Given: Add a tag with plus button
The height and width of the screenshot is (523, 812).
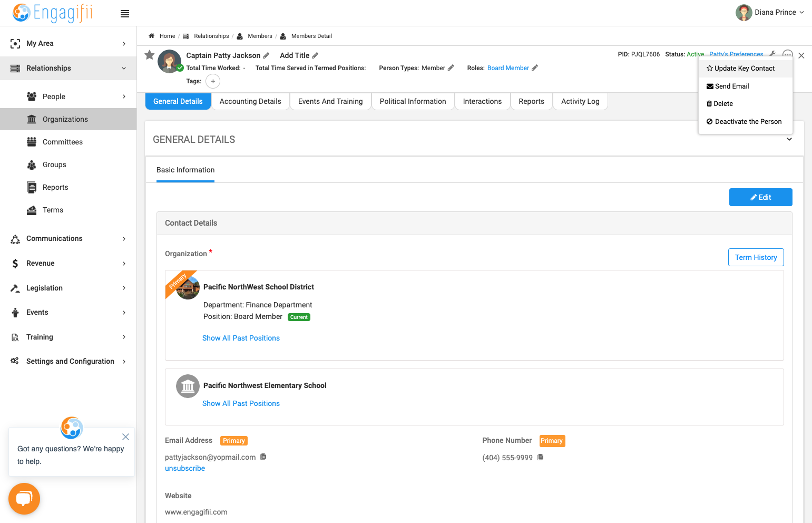Looking at the screenshot, I should [x=213, y=81].
